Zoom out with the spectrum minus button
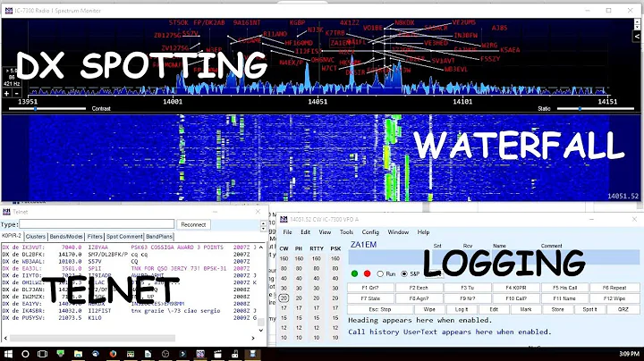The width and height of the screenshot is (644, 361). click(x=16, y=93)
